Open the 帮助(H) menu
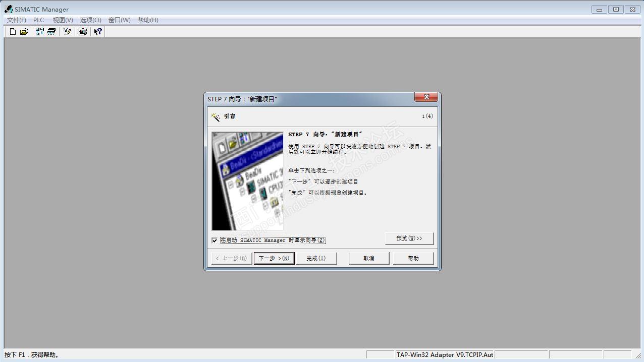This screenshot has width=644, height=362. tap(148, 20)
